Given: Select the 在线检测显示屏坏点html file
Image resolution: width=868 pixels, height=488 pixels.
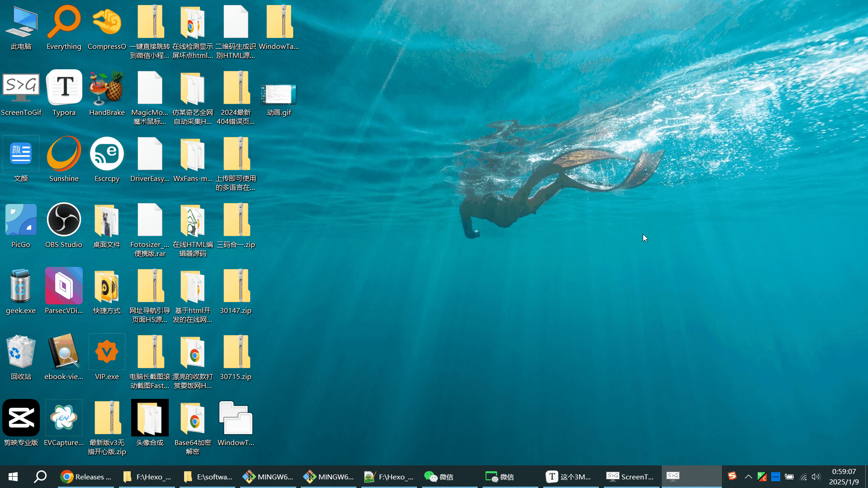Looking at the screenshot, I should pyautogui.click(x=193, y=33).
